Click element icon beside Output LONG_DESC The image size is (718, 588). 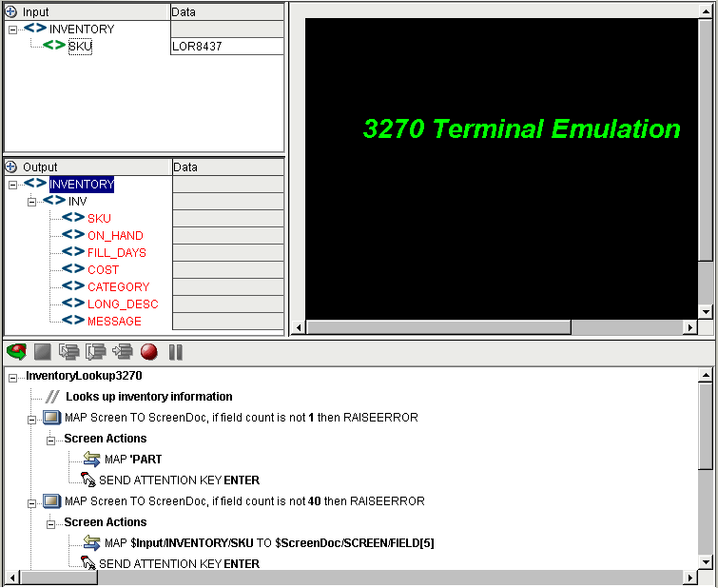pyautogui.click(x=73, y=304)
